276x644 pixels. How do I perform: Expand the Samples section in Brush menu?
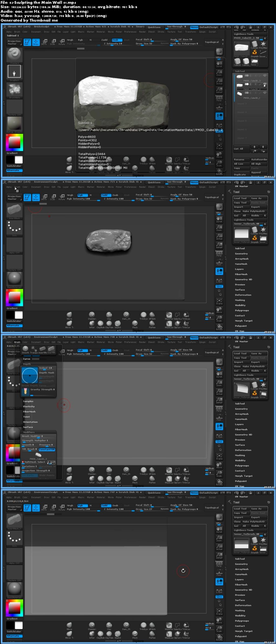point(28,401)
